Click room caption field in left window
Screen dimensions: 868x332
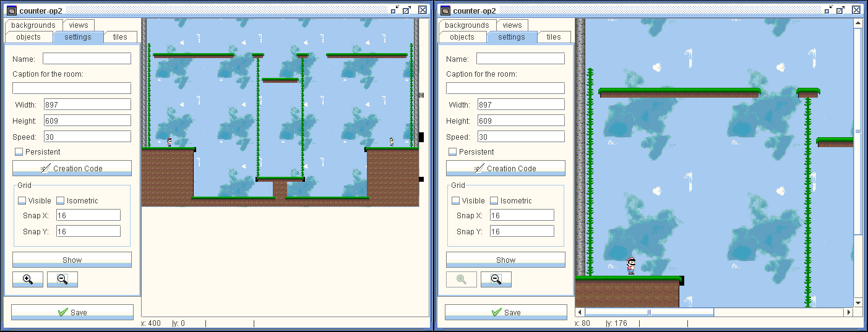point(72,88)
